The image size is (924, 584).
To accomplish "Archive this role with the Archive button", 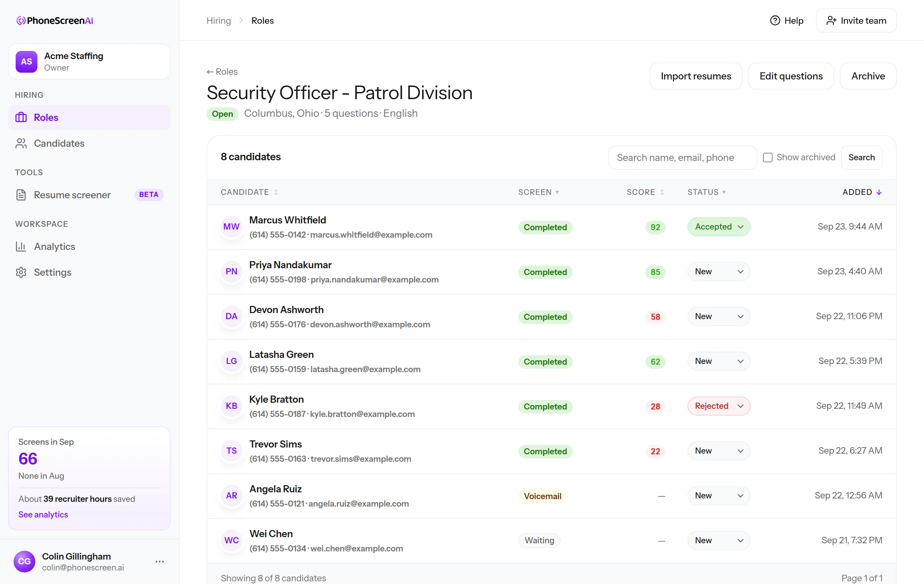I will 868,76.
